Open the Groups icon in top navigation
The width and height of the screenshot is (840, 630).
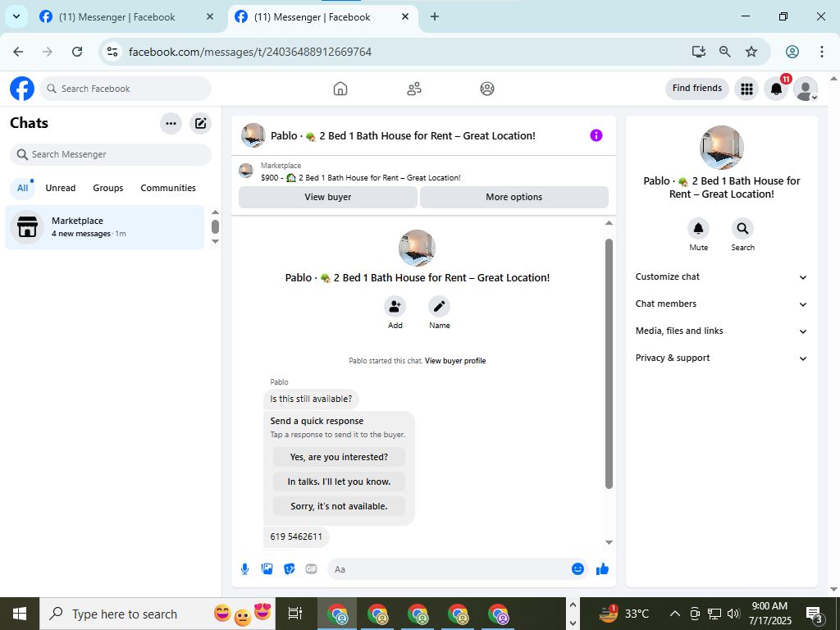tap(487, 89)
